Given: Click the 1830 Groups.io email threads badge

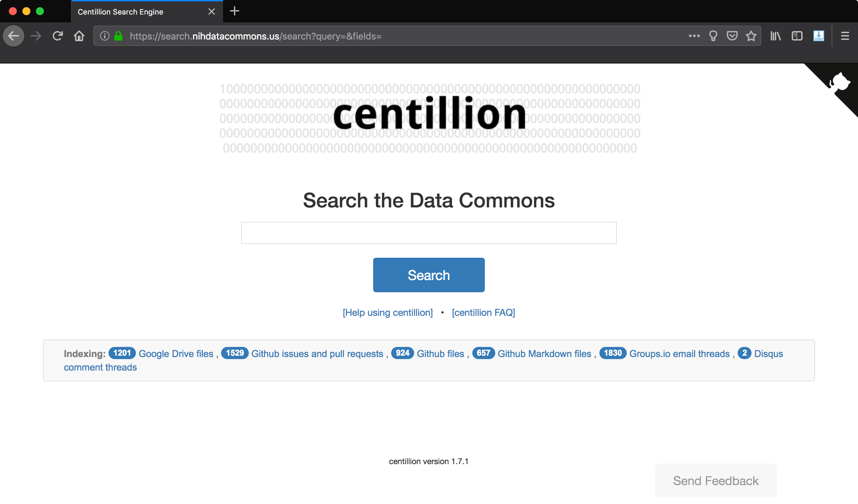Looking at the screenshot, I should pyautogui.click(x=611, y=353).
